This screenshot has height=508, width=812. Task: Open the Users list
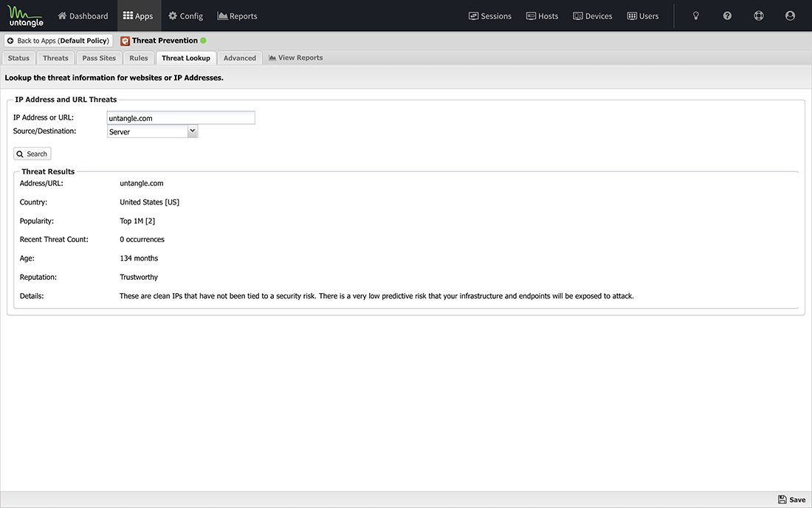(643, 16)
